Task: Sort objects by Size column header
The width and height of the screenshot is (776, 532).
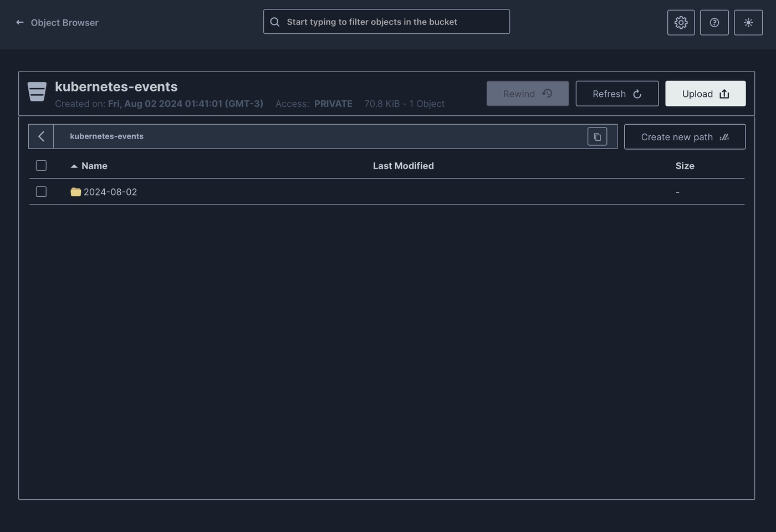Action: click(685, 166)
